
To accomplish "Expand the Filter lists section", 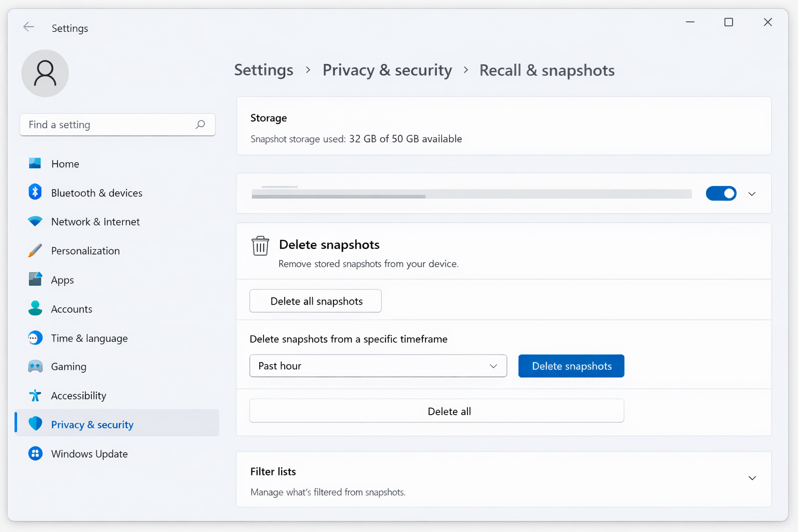I will coord(752,478).
